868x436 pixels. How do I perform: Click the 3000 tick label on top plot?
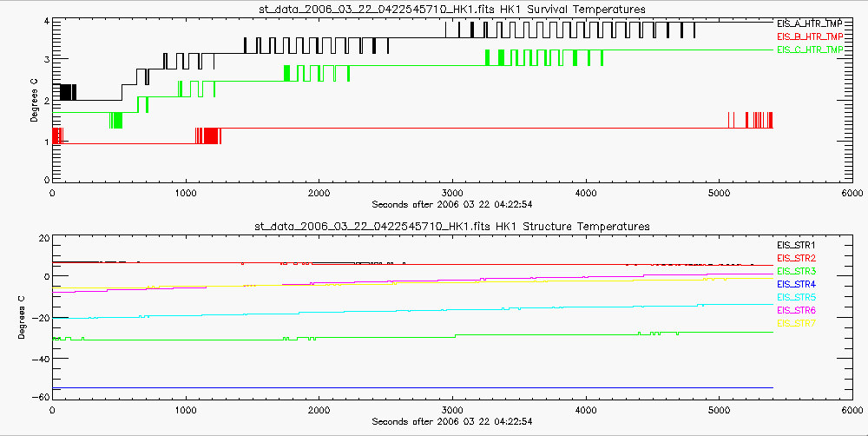[x=452, y=193]
